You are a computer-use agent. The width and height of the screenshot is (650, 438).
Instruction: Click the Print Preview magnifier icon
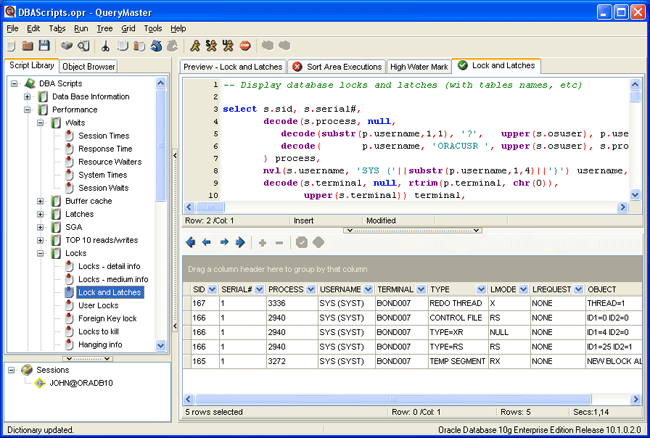[84, 46]
